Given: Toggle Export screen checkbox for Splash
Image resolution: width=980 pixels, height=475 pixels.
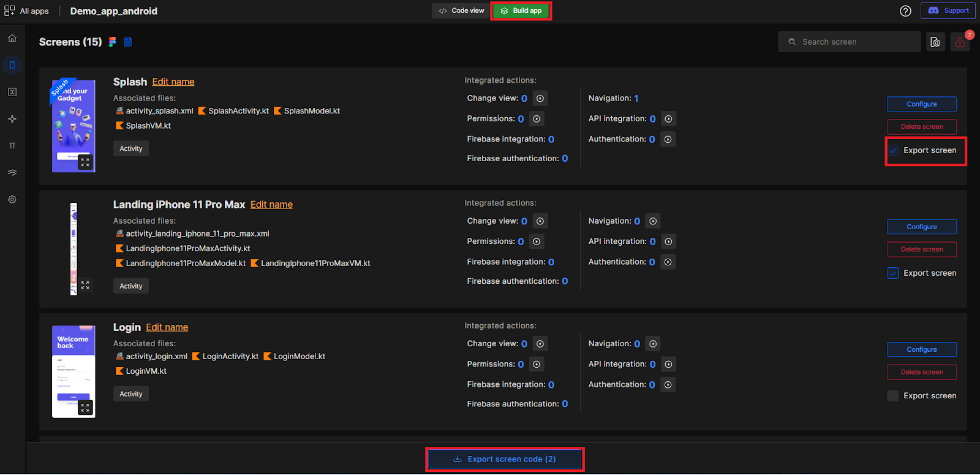Looking at the screenshot, I should pyautogui.click(x=893, y=151).
